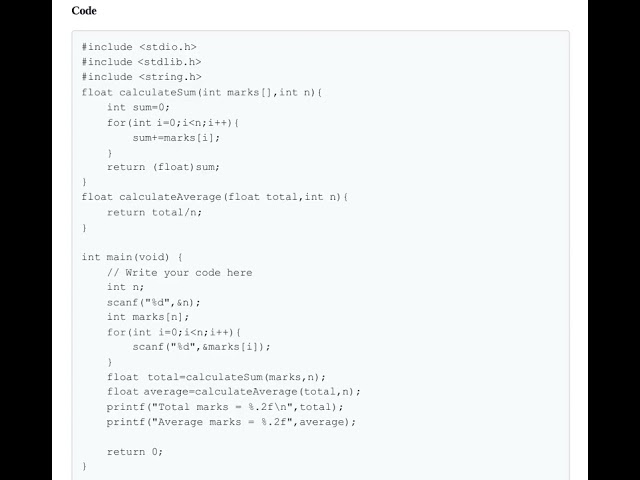
Task: Click the #include <stdio.h> line
Action: pyautogui.click(x=139, y=46)
